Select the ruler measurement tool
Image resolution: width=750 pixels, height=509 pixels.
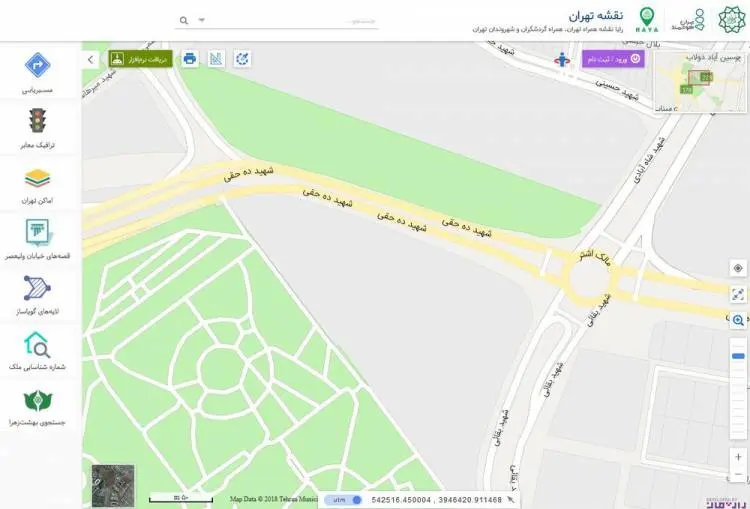tap(216, 59)
